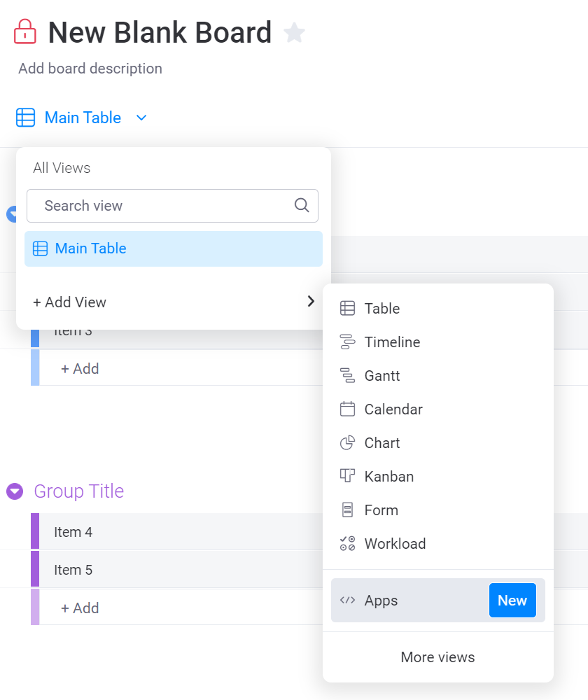This screenshot has width=588, height=700.
Task: Expand the Add View submenu arrow
Action: [311, 302]
